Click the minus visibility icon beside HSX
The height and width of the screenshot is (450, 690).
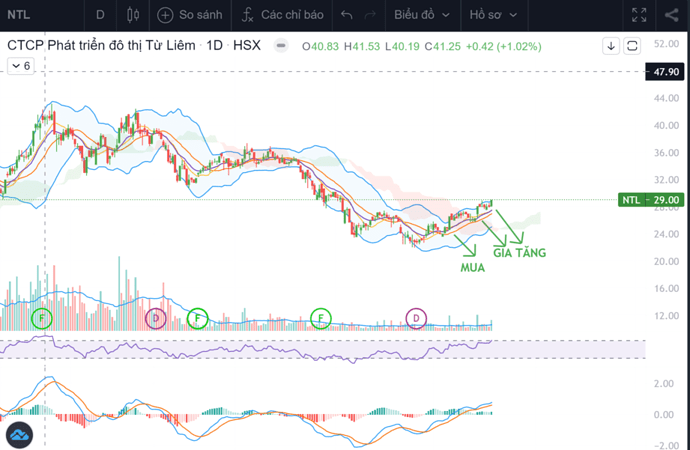point(281,45)
